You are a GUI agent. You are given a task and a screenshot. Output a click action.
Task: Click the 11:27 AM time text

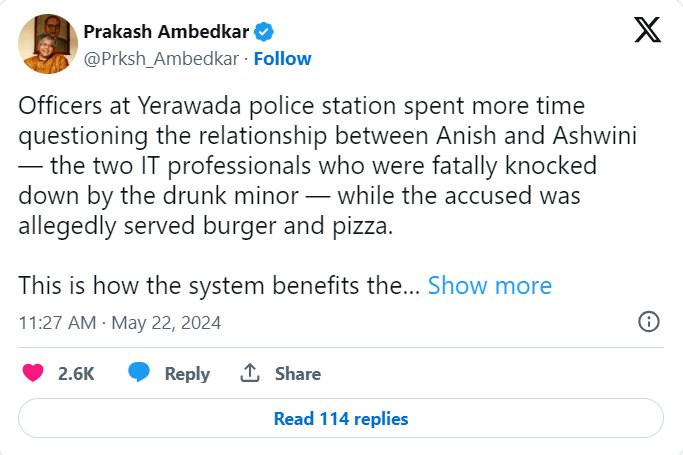pyautogui.click(x=57, y=323)
